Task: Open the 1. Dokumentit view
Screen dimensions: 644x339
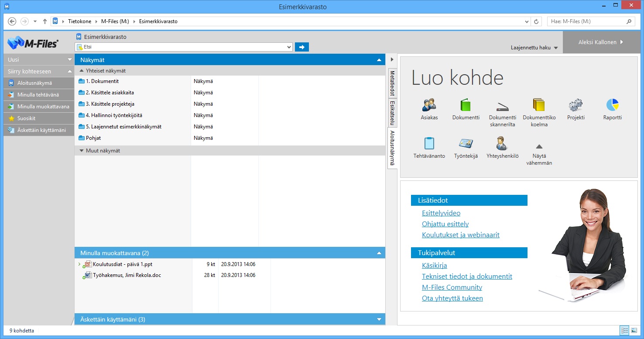Action: tap(102, 81)
